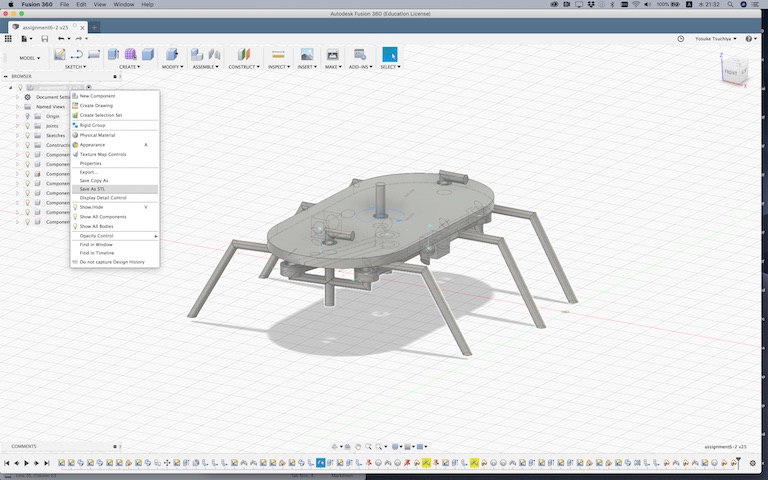Click the blue highlighted timeline feature
Image resolution: width=768 pixels, height=480 pixels.
pyautogui.click(x=320, y=462)
